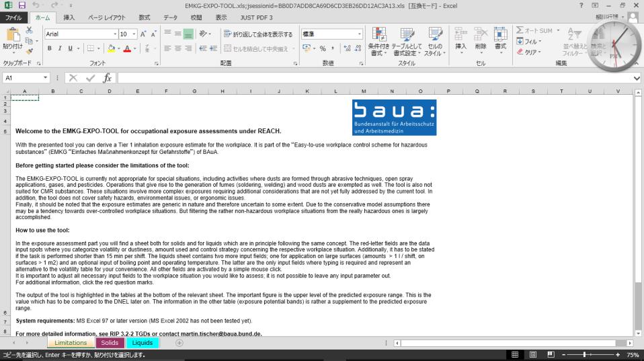The image size is (644, 361).
Task: Add a new sheet with plus icon
Action: (179, 343)
